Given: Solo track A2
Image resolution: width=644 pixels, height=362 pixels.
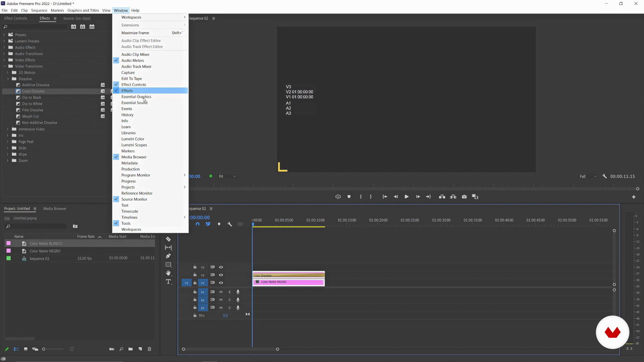Looking at the screenshot, I should coord(230,300).
